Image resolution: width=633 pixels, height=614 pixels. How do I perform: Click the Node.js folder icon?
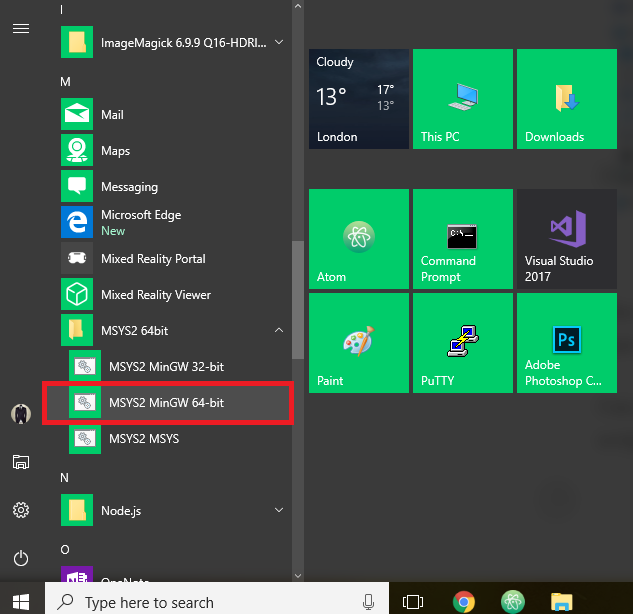tap(77, 510)
